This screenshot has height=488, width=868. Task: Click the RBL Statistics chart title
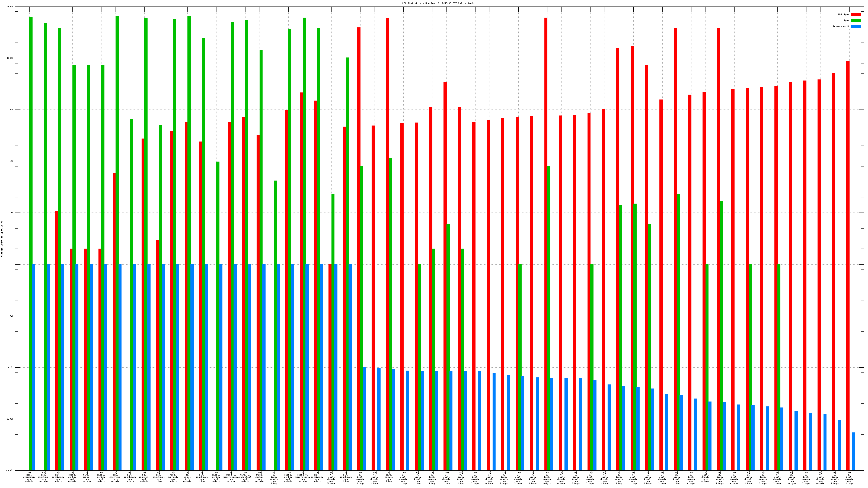439,3
